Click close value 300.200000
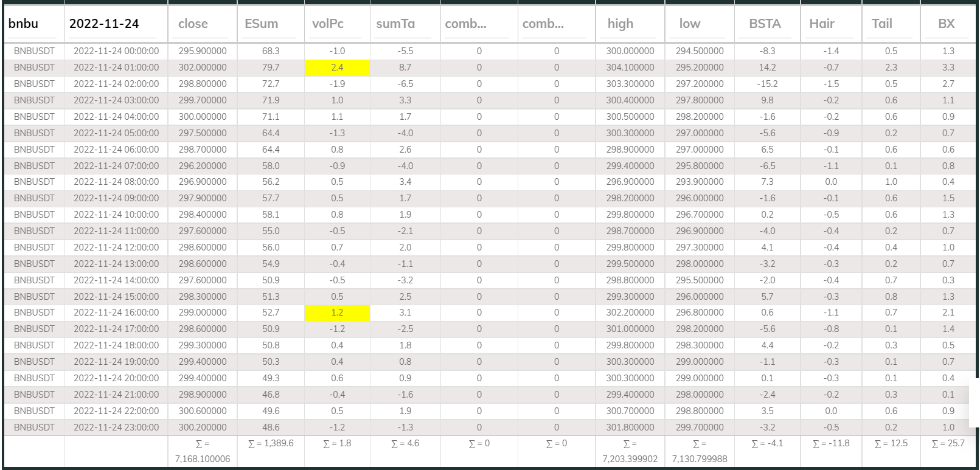The image size is (980, 470). click(x=203, y=427)
